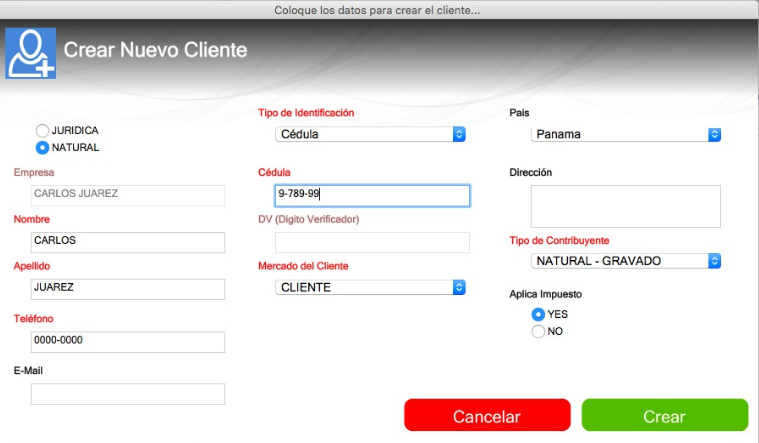
Task: Choose YES for Aplica Impuesto
Action: 538,314
